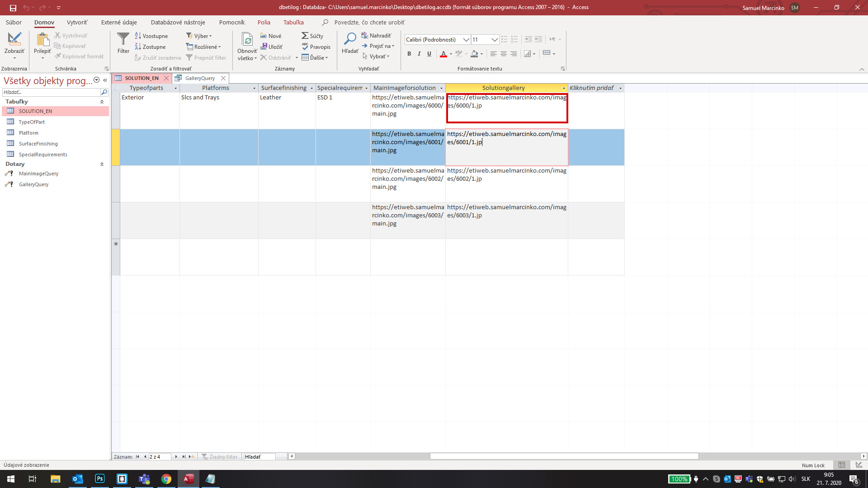Go to first record navigation button
This screenshot has width=868, height=488.
point(137,457)
